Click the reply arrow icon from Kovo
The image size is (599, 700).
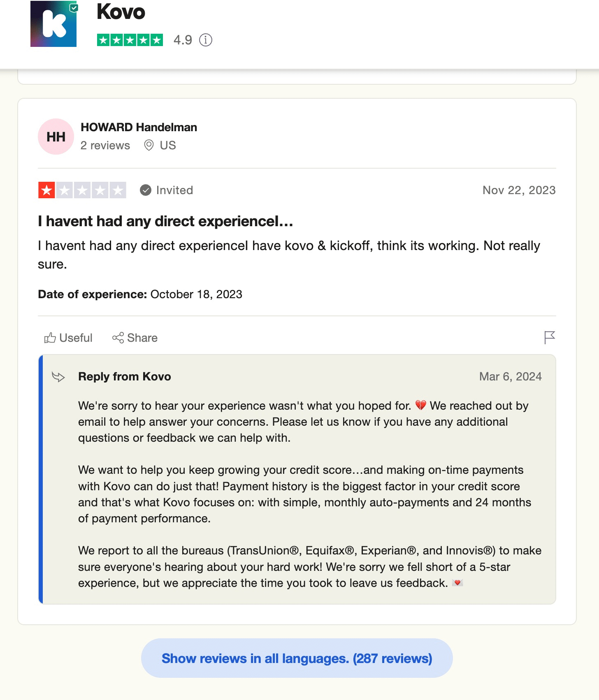pos(59,376)
